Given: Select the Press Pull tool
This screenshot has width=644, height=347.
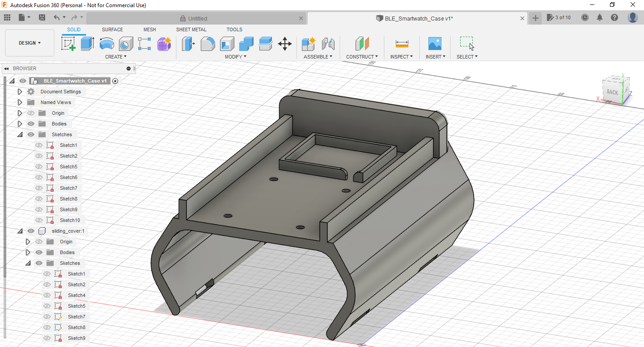Looking at the screenshot, I should [188, 44].
